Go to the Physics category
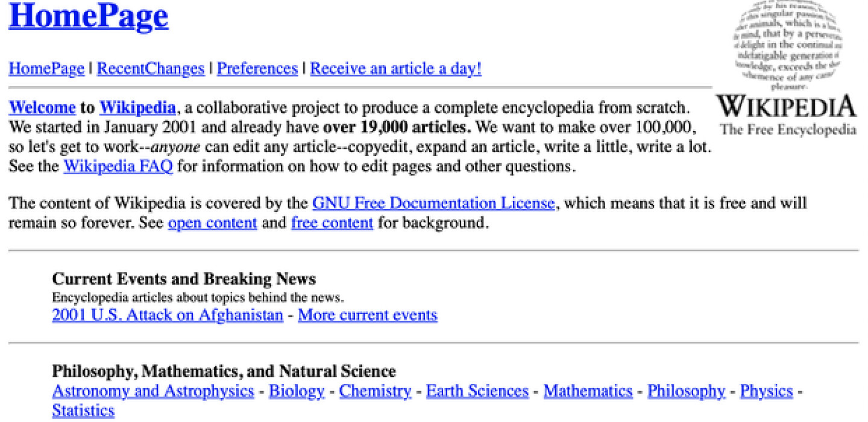The width and height of the screenshot is (868, 422). click(x=766, y=391)
